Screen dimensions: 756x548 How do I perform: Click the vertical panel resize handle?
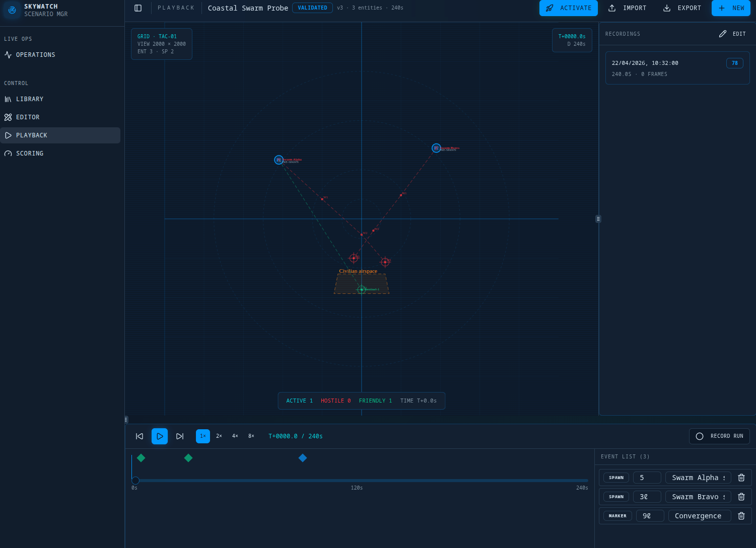click(598, 219)
